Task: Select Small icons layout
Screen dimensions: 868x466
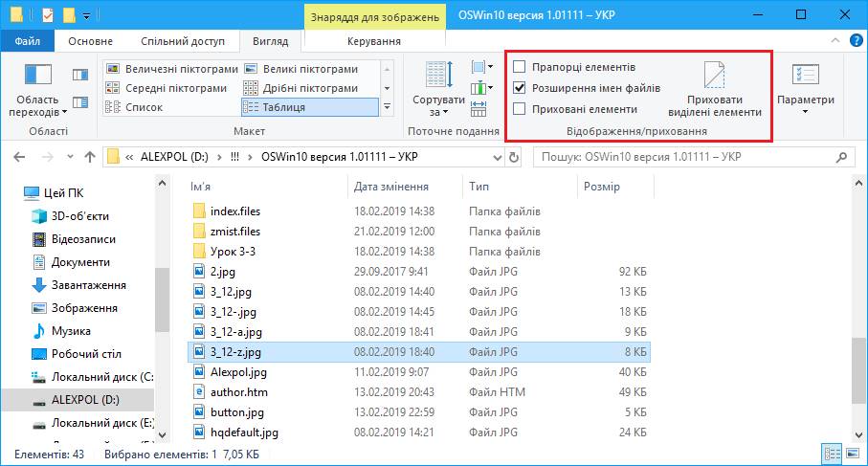Action: pyautogui.click(x=301, y=88)
